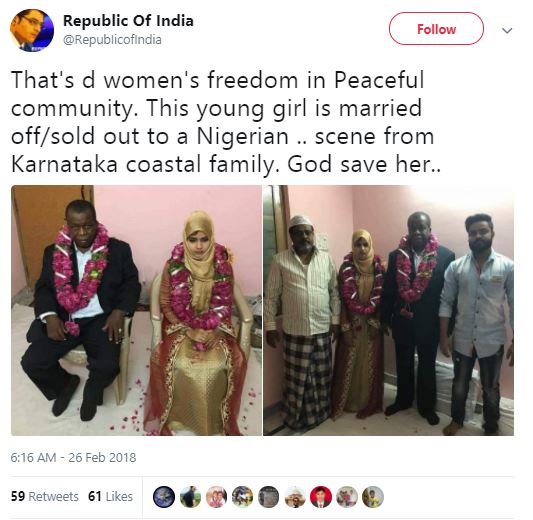Click the Follow button
The height and width of the screenshot is (520, 533).
pos(436,29)
